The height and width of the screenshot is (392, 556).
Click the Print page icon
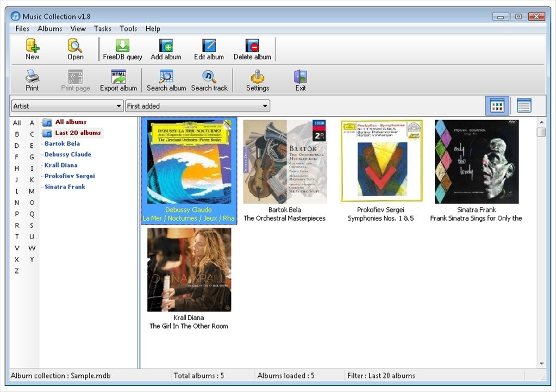pos(75,77)
